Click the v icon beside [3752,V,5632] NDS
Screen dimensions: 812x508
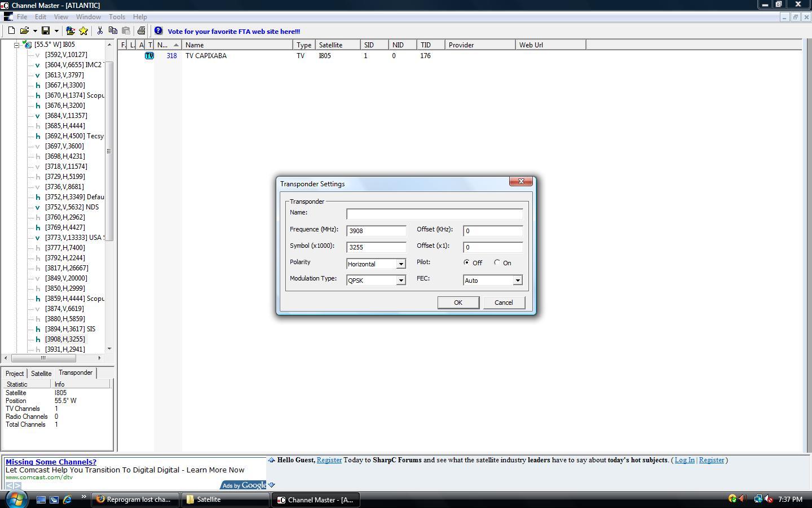(x=38, y=207)
